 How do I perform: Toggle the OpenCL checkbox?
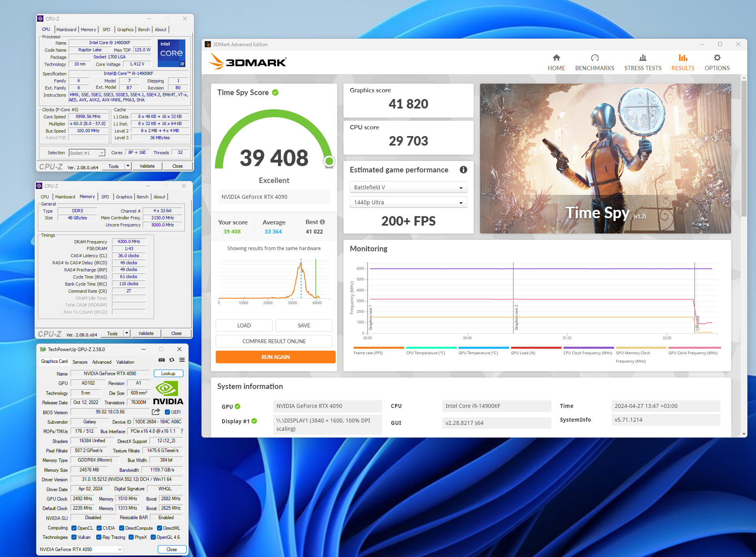pyautogui.click(x=74, y=528)
